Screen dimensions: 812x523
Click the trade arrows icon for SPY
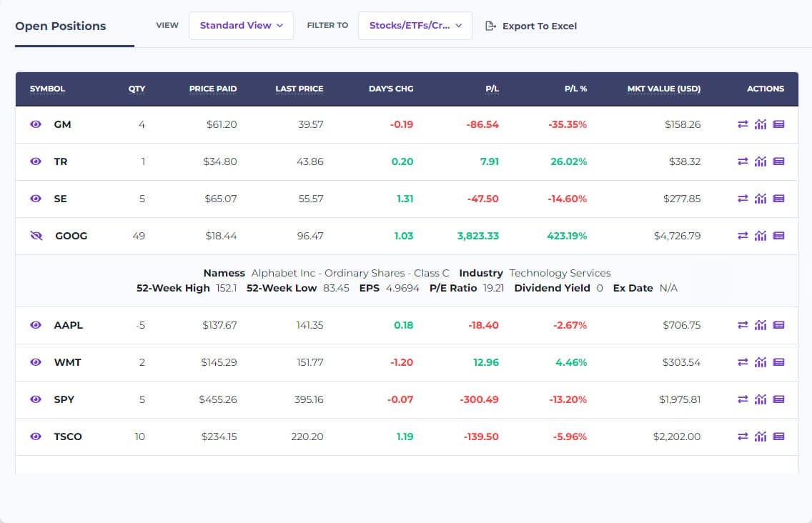pyautogui.click(x=743, y=400)
